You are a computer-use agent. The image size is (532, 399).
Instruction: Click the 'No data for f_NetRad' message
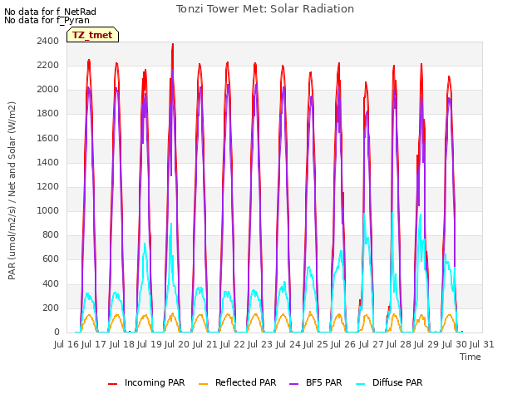coord(50,12)
